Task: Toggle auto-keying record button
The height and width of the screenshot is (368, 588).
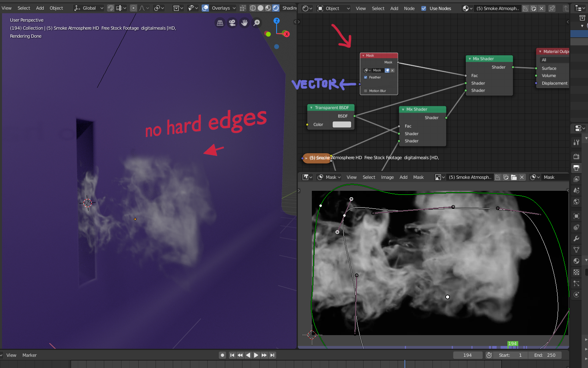Action: [222, 355]
